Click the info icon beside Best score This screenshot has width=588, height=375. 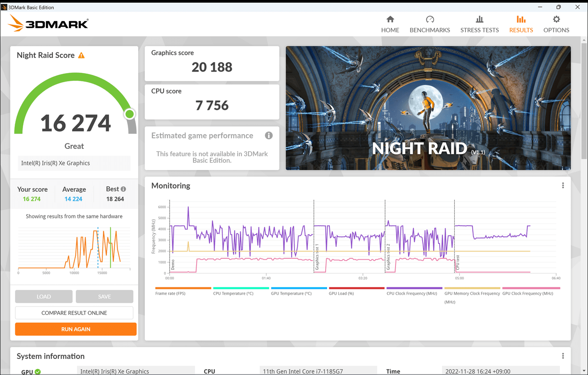point(123,189)
